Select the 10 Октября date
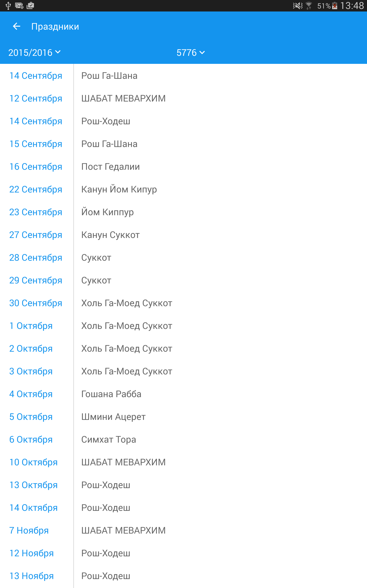Screen dimensions: 367x588 (x=33, y=462)
